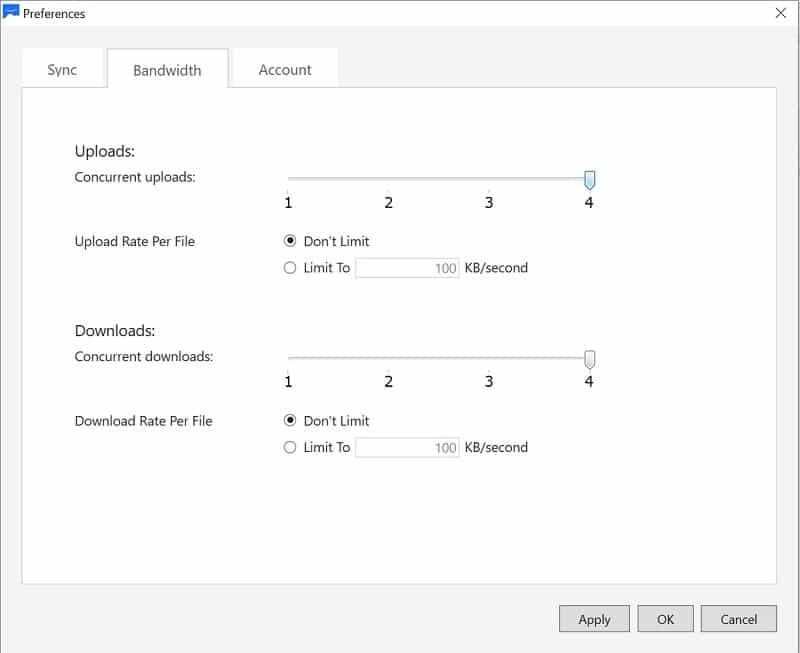Confirm settings with the OK button
Image resolution: width=800 pixels, height=653 pixels.
[x=665, y=619]
